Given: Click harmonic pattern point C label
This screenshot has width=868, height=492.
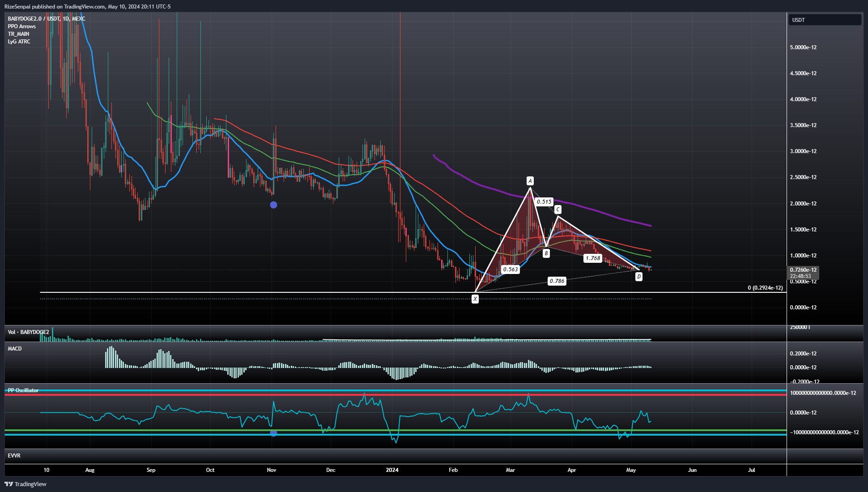Looking at the screenshot, I should point(557,210).
